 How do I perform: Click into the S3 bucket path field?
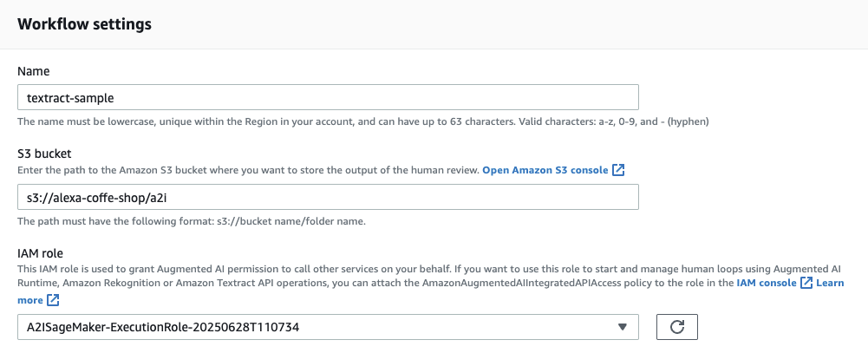[329, 197]
